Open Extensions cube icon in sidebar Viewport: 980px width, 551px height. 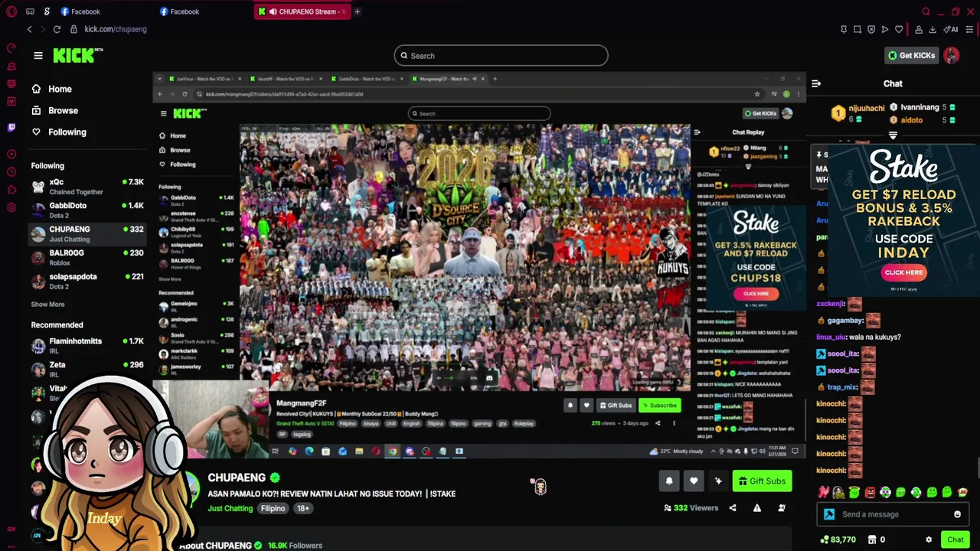[x=11, y=190]
